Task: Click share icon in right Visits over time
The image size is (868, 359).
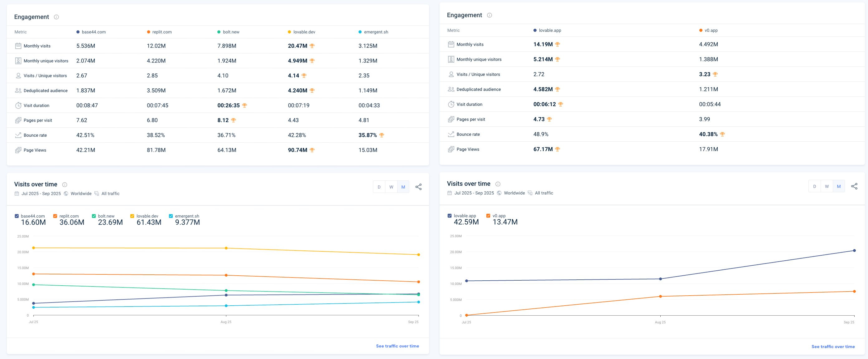Action: coord(854,186)
